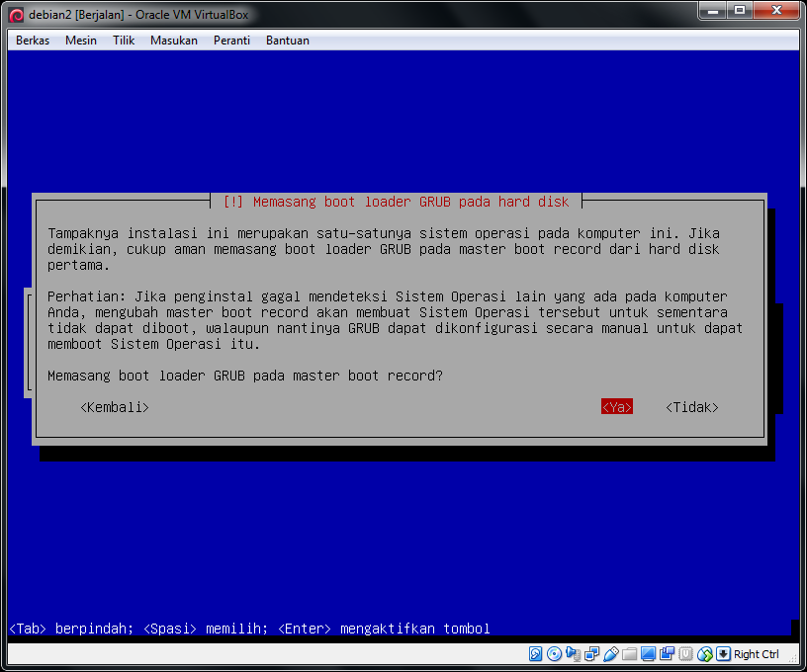Click the window resize grip at corner
Screen dimensions: 807x672
click(x=794, y=659)
